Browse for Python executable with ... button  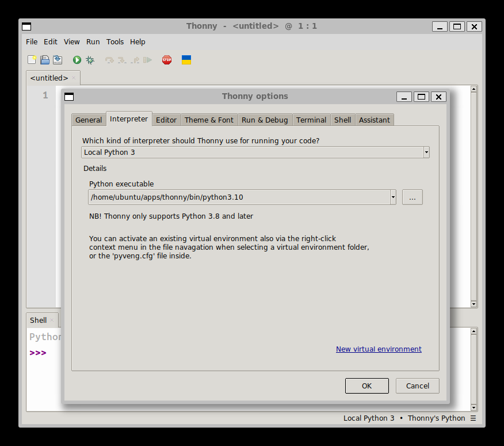coord(412,197)
